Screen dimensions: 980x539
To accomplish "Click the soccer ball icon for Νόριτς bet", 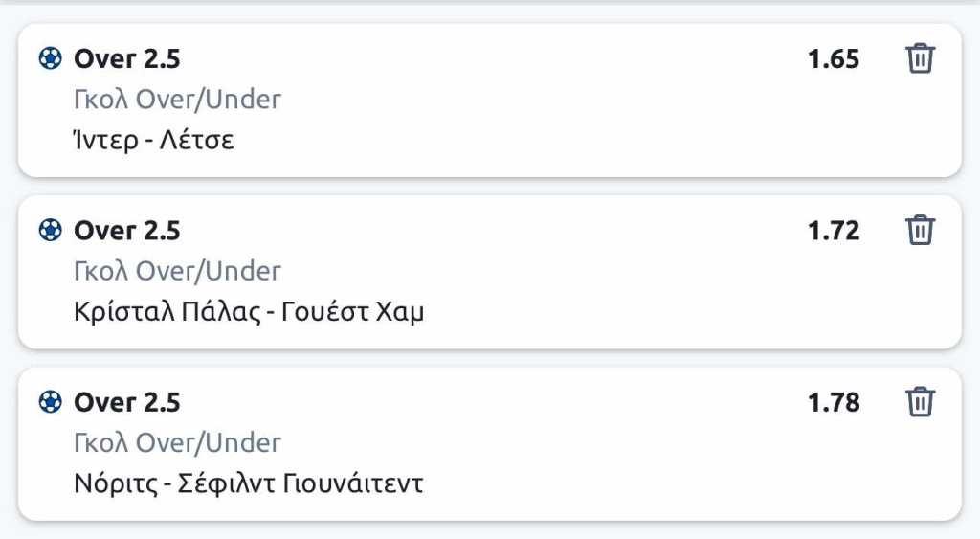I will (50, 402).
